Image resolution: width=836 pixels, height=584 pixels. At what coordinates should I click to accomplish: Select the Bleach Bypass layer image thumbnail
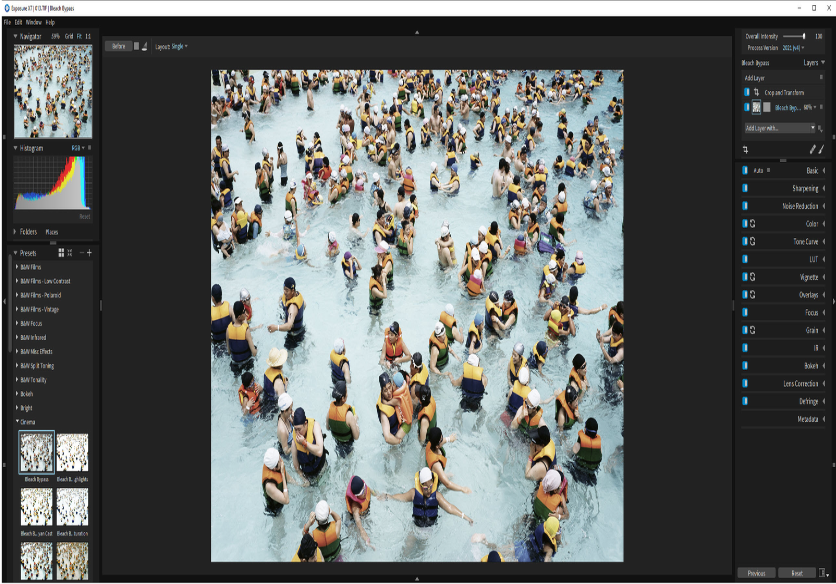pyautogui.click(x=756, y=107)
